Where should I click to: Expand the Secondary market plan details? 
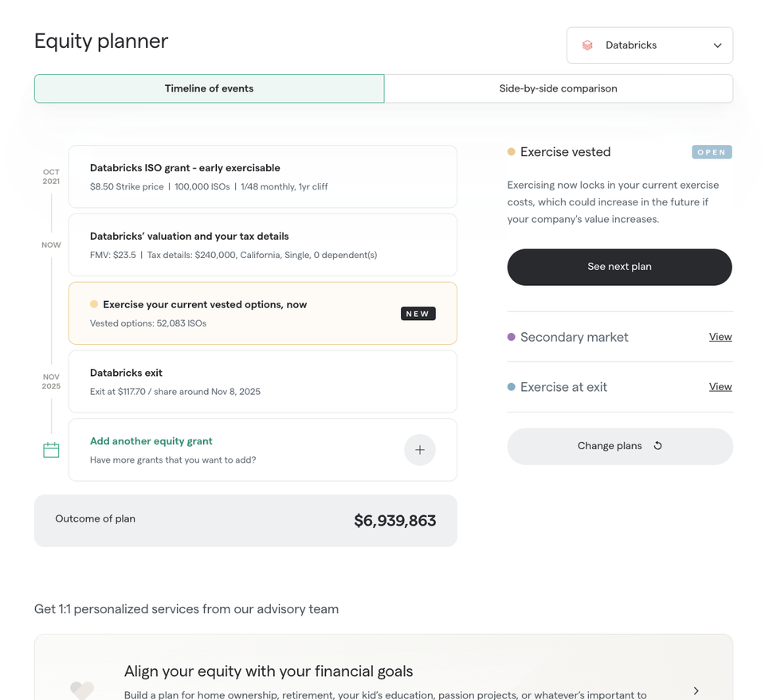click(x=720, y=337)
